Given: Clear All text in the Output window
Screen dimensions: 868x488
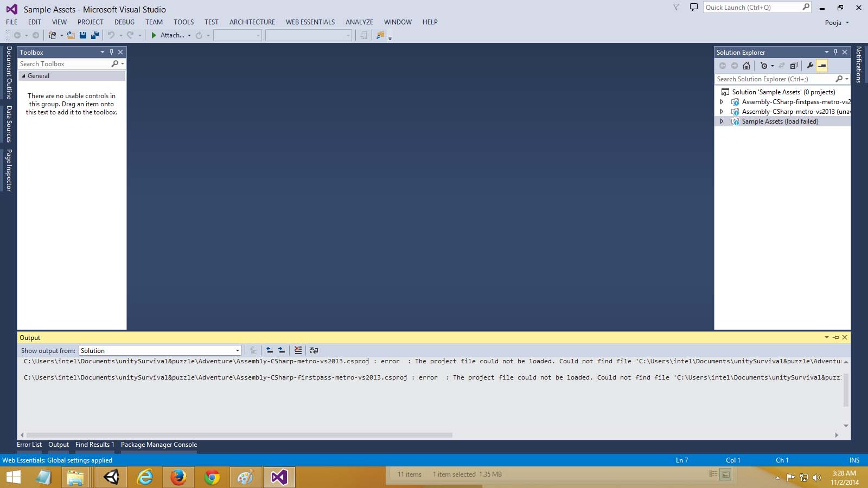Looking at the screenshot, I should 298,350.
